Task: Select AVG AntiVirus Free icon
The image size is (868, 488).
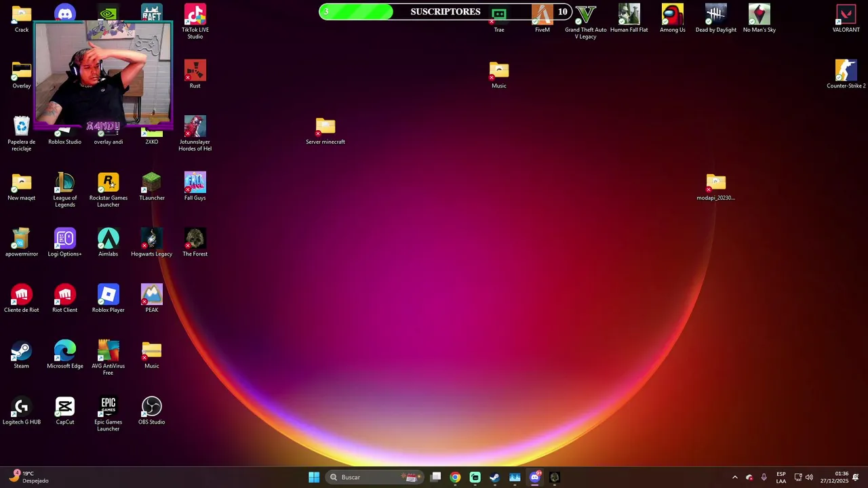Action: [x=108, y=359]
